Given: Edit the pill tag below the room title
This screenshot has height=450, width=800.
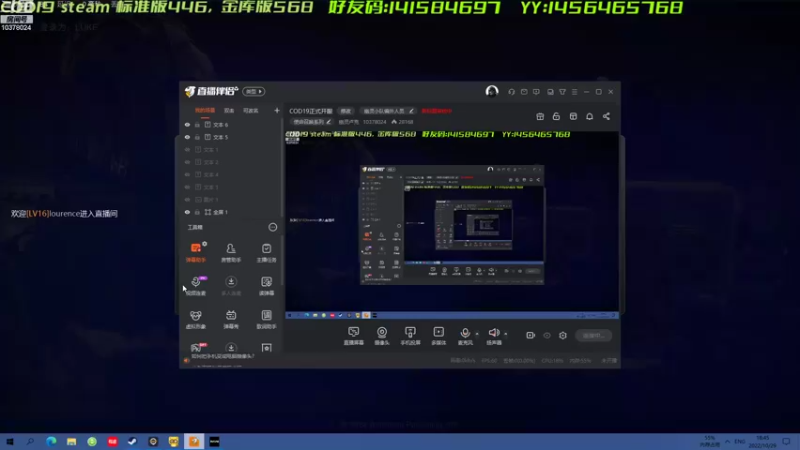Looking at the screenshot, I should tap(312, 122).
